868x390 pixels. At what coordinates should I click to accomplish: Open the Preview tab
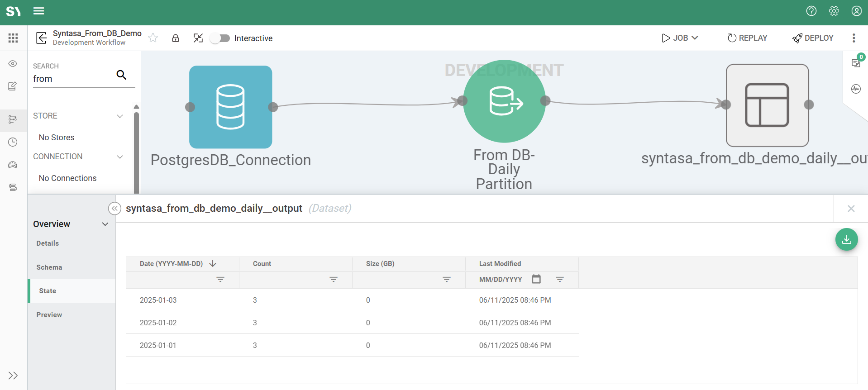coord(49,315)
